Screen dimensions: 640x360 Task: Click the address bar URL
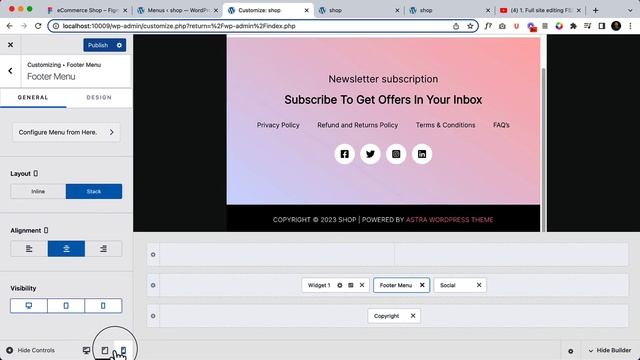tap(179, 26)
